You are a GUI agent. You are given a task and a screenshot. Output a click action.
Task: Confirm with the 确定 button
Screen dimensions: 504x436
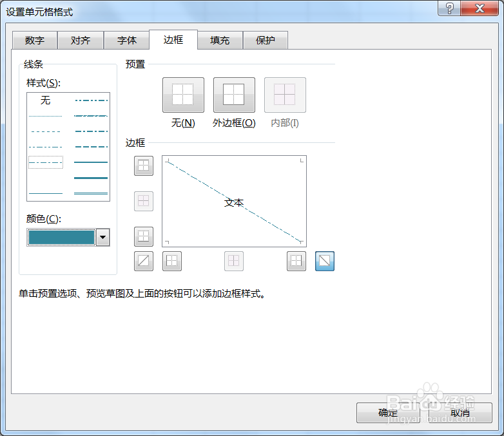(x=388, y=413)
